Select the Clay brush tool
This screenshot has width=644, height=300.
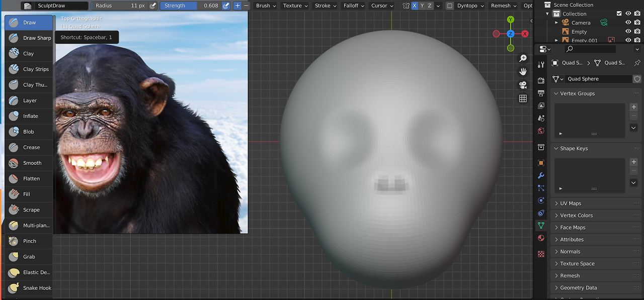point(29,54)
